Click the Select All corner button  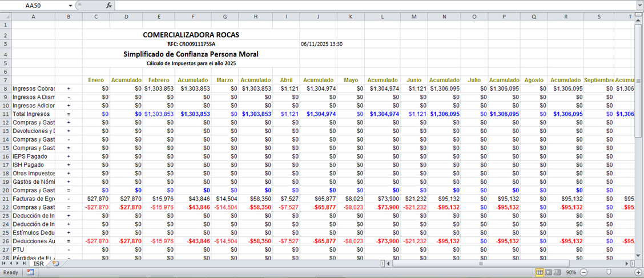click(6, 16)
